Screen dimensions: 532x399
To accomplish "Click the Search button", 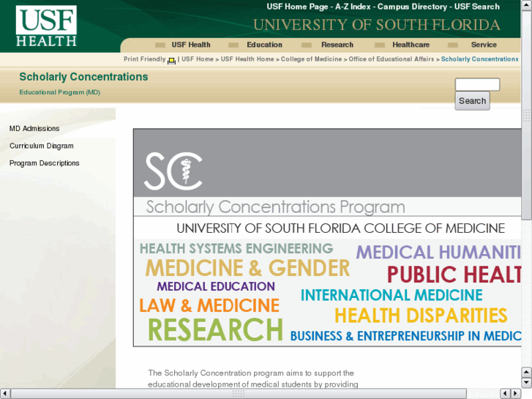I will pos(472,101).
